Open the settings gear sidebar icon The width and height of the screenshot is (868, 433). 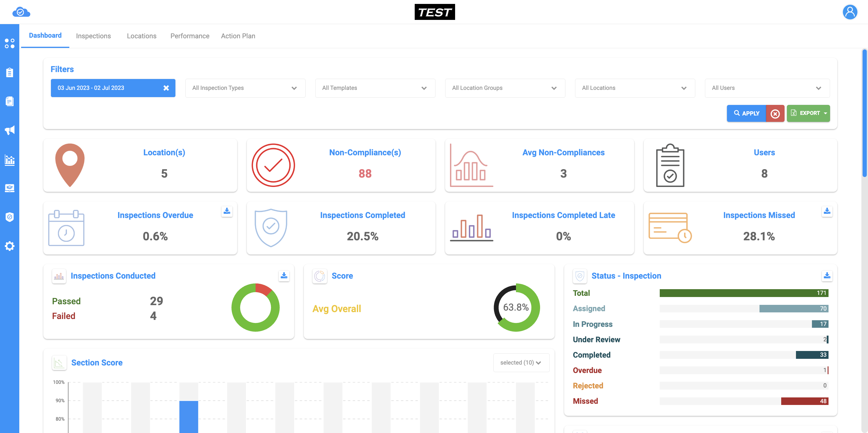click(9, 246)
